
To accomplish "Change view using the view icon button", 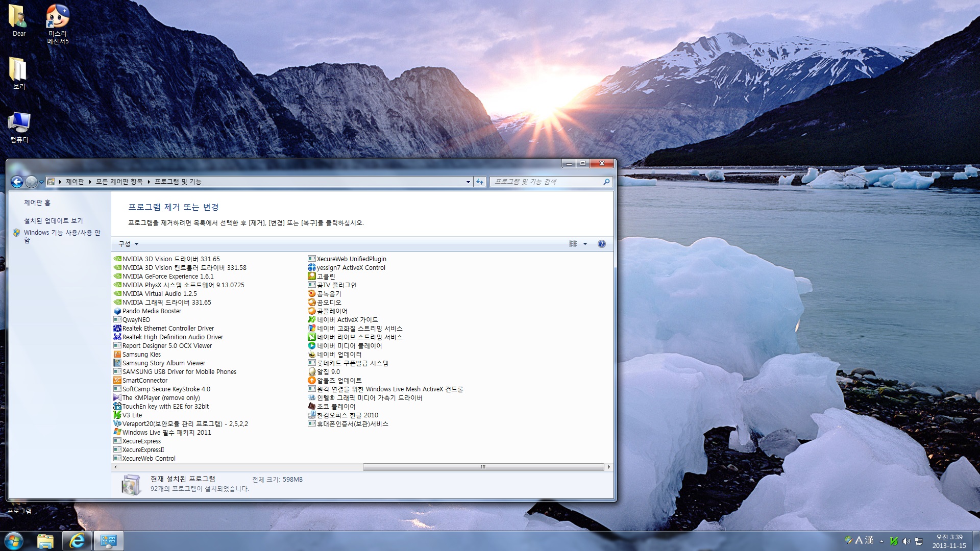I will click(573, 244).
